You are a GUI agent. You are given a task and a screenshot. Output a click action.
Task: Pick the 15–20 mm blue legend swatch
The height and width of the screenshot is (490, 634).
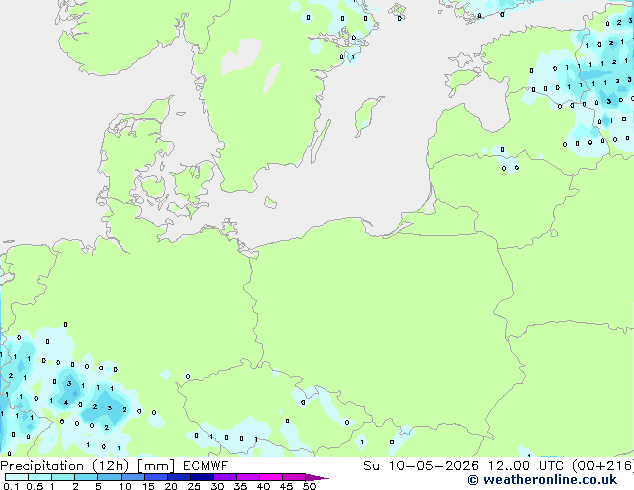[x=155, y=477]
